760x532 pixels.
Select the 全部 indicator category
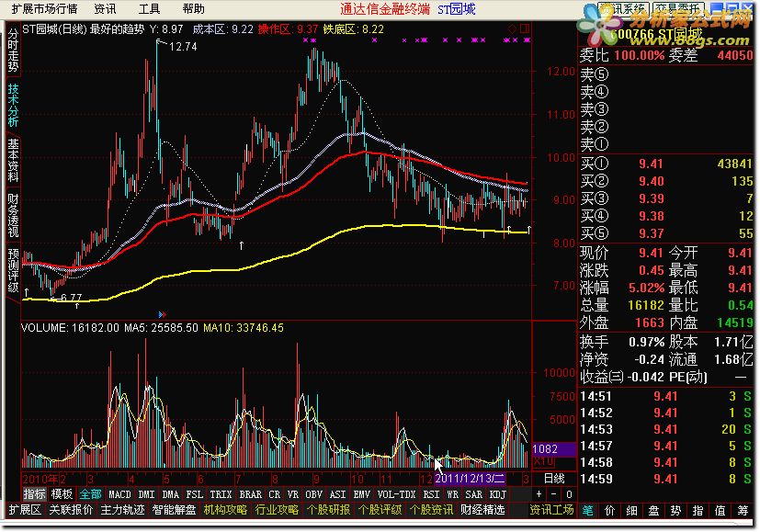(91, 494)
